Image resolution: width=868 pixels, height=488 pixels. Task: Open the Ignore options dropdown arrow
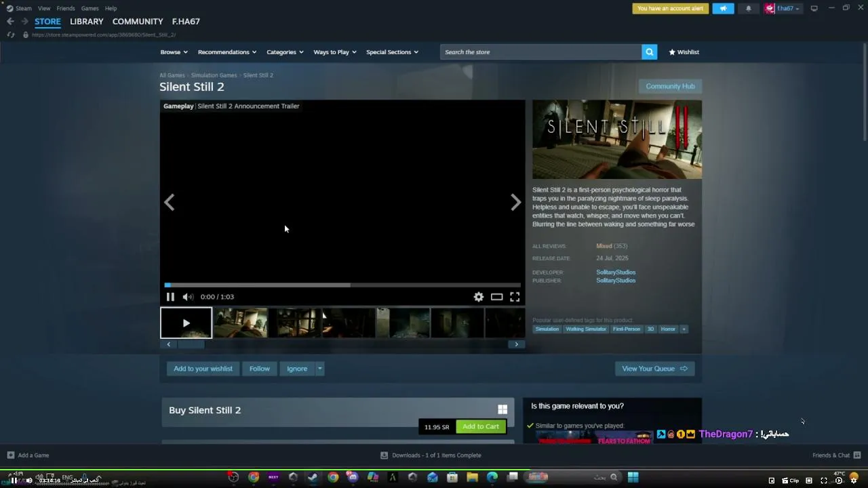[320, 369]
